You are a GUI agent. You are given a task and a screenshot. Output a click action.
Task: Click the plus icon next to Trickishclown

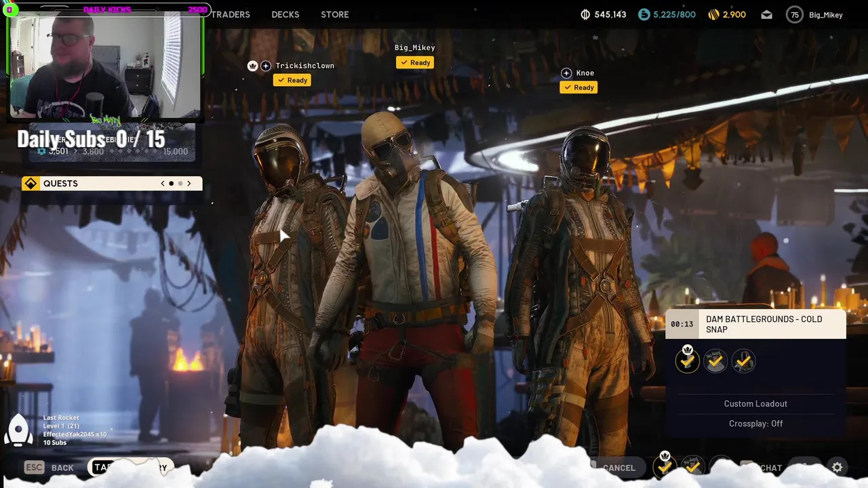click(x=266, y=66)
